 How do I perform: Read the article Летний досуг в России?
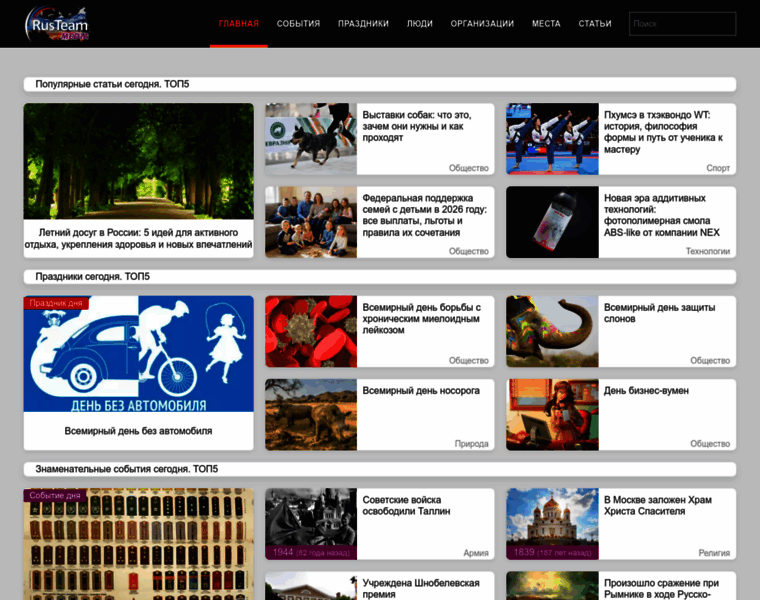[x=139, y=238]
